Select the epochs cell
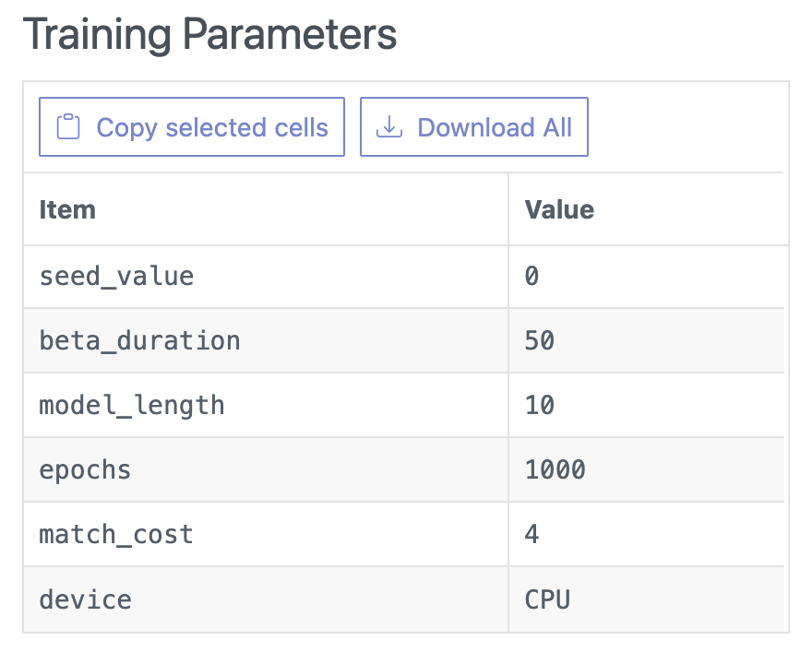This screenshot has width=812, height=664. point(266,470)
